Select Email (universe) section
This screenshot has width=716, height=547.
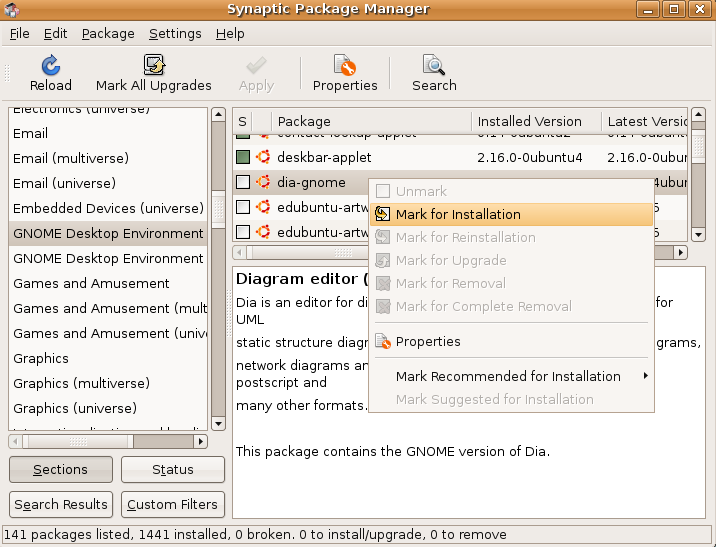click(x=108, y=183)
